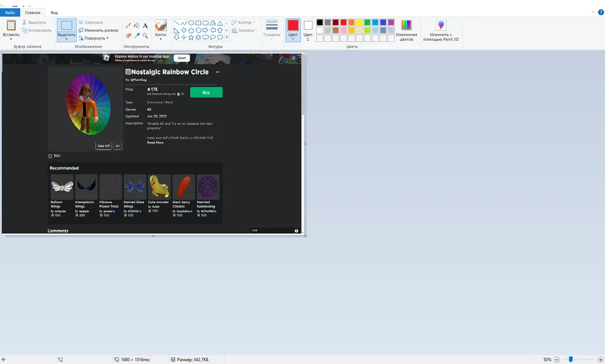Pick the diamond shape
Viewport: 605px width, 364px height.
pyautogui.click(x=184, y=30)
